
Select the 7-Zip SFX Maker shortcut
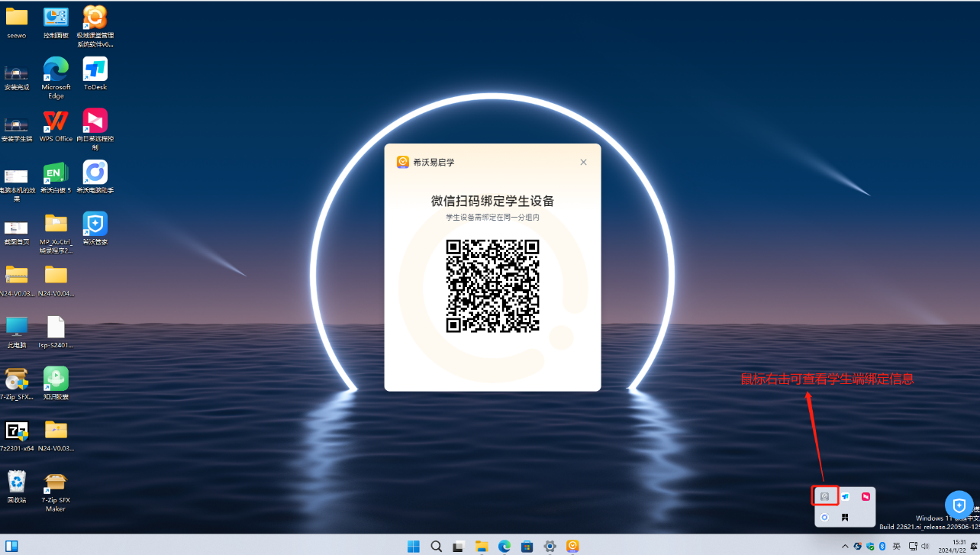[56, 491]
